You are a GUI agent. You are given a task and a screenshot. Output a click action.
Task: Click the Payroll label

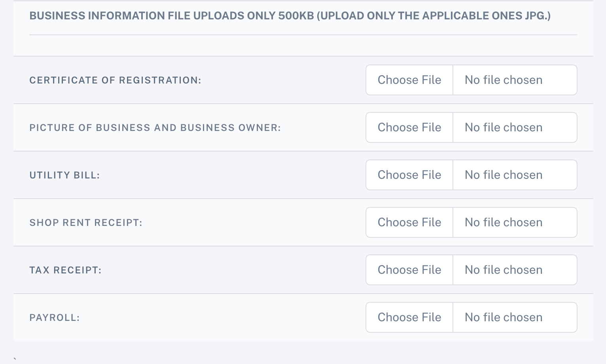point(55,318)
